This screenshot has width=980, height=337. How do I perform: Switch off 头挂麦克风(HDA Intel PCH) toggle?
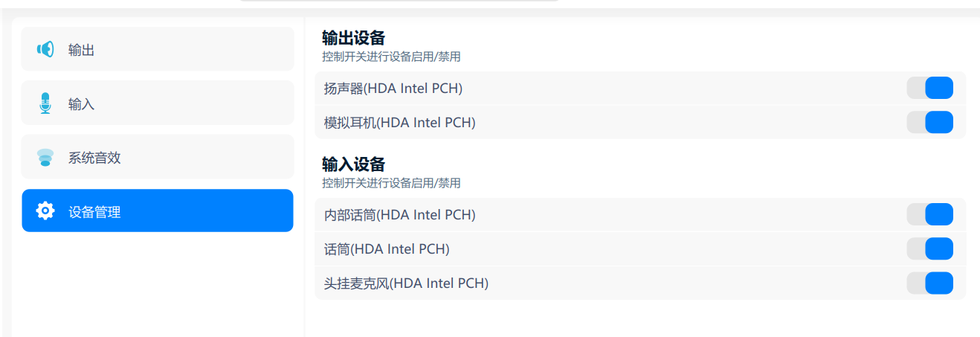point(929,283)
